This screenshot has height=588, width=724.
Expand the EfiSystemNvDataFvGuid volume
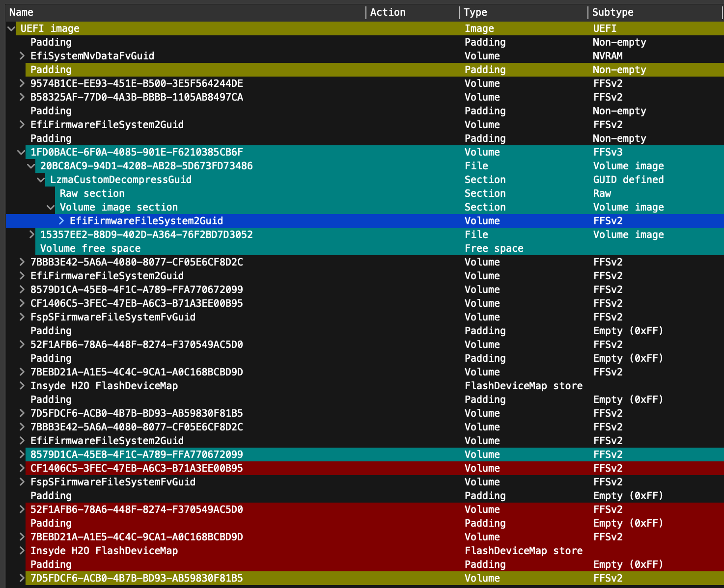[22, 56]
